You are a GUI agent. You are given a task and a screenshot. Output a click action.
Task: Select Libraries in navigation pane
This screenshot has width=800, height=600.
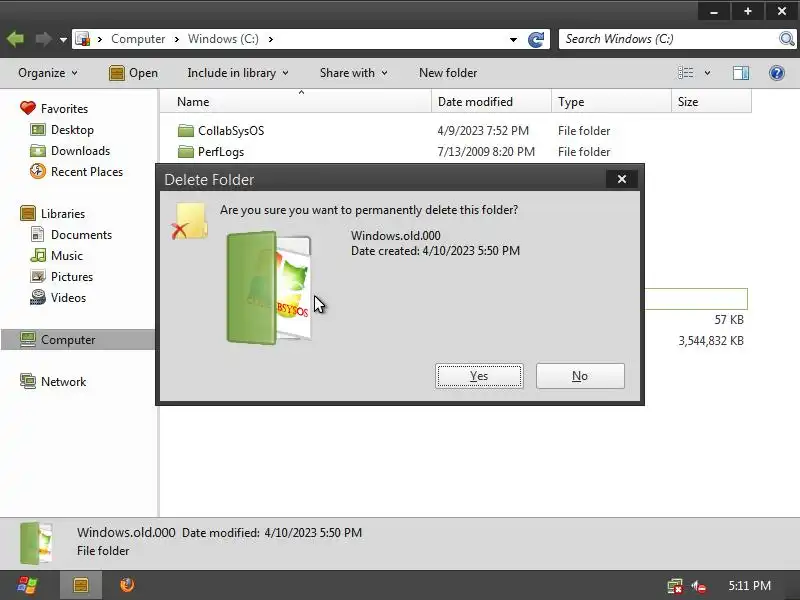coord(63,213)
